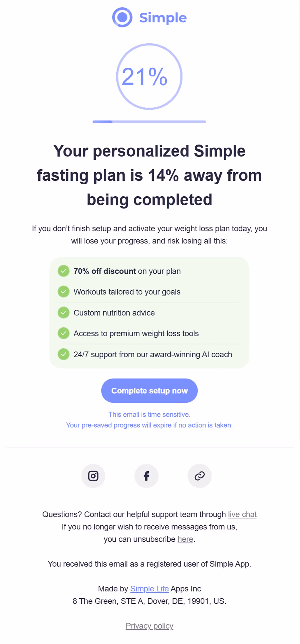Screen dimensions: 300x644
Task: Click checkmark beside Workouts tailored to goals
Action: coord(63,292)
